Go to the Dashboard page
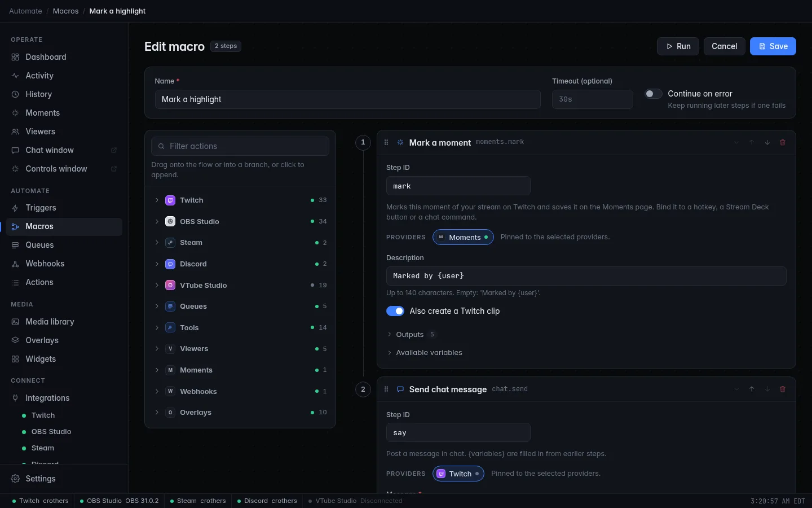812x508 pixels. (64, 57)
